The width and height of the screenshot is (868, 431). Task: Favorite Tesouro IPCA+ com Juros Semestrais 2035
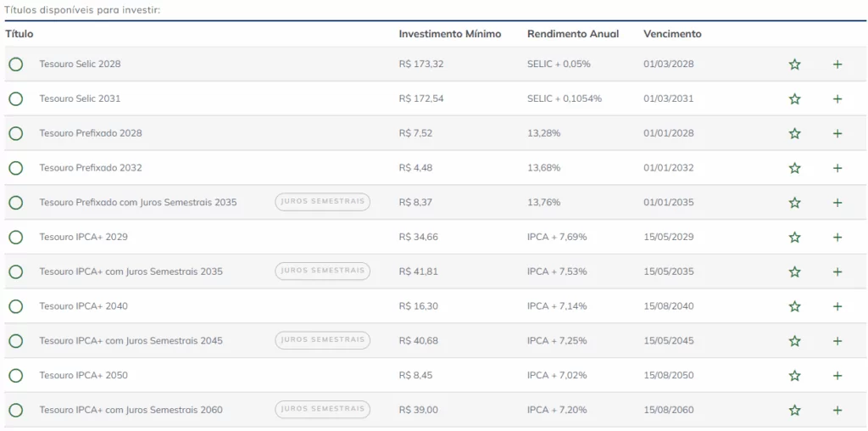tap(794, 272)
